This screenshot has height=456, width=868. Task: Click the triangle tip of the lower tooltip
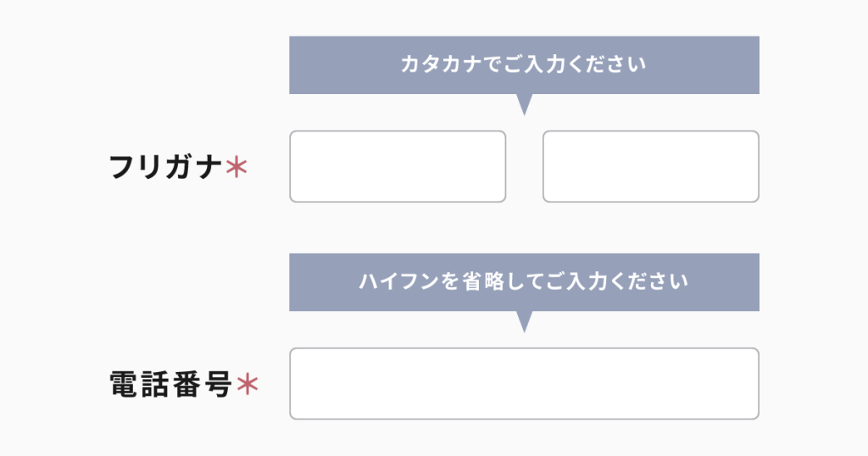(x=525, y=325)
